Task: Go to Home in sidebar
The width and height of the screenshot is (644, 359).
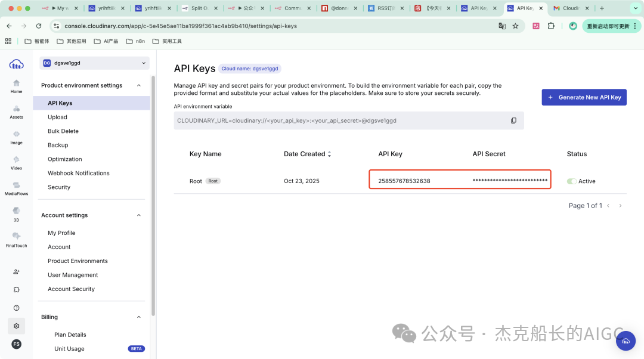Action: pyautogui.click(x=17, y=86)
